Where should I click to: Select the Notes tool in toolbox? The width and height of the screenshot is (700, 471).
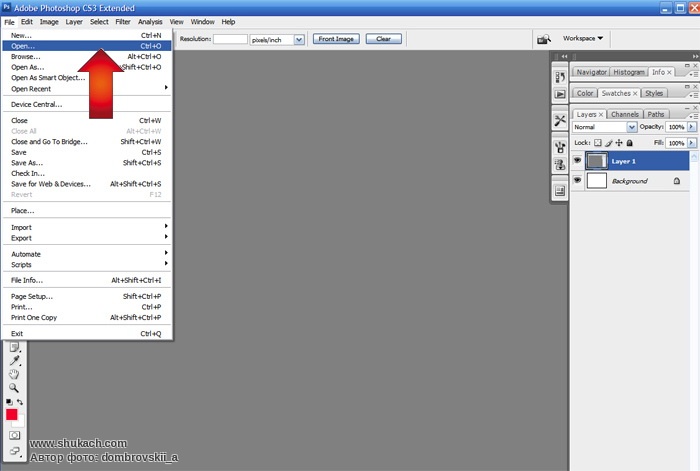(14, 347)
